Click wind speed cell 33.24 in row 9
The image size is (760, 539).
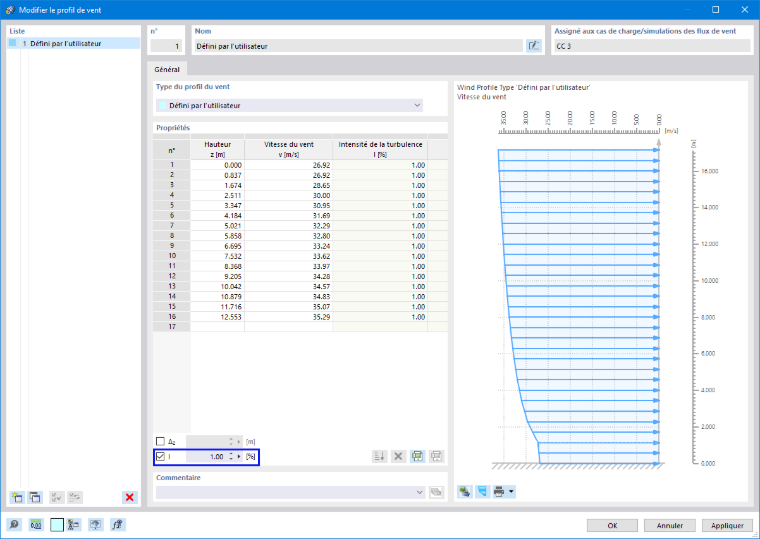288,246
